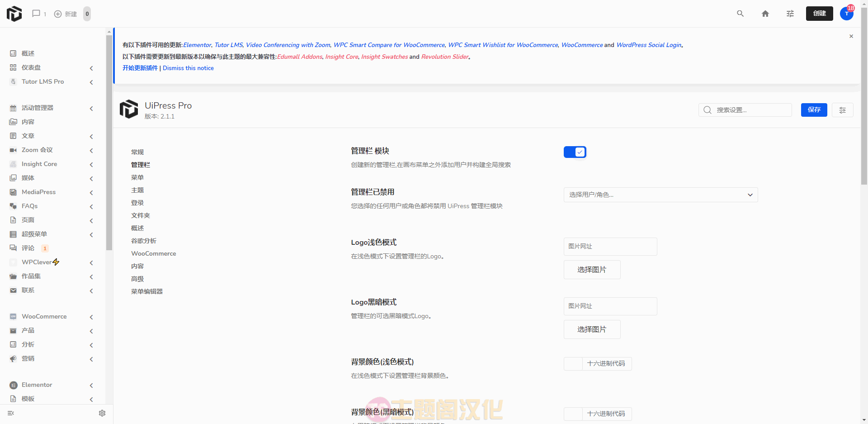Click WooCommerce sidebar icon
The width and height of the screenshot is (868, 424).
[x=13, y=316]
